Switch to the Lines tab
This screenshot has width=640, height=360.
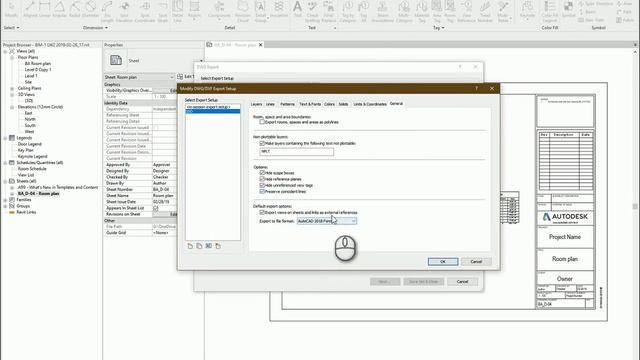(271, 104)
